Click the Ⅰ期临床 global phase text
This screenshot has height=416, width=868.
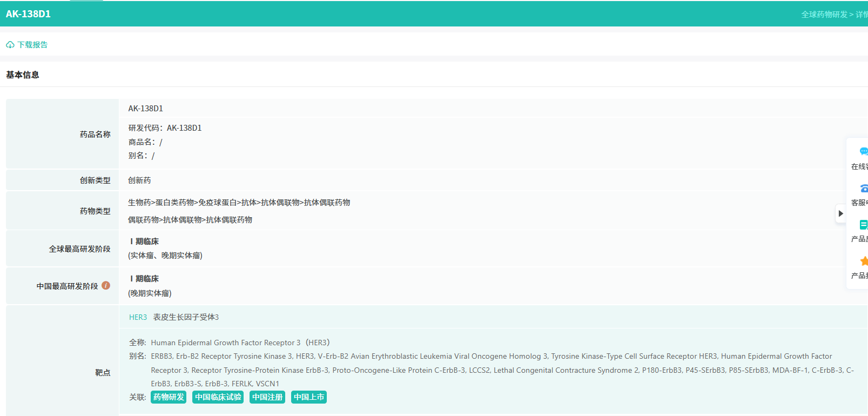coord(144,241)
